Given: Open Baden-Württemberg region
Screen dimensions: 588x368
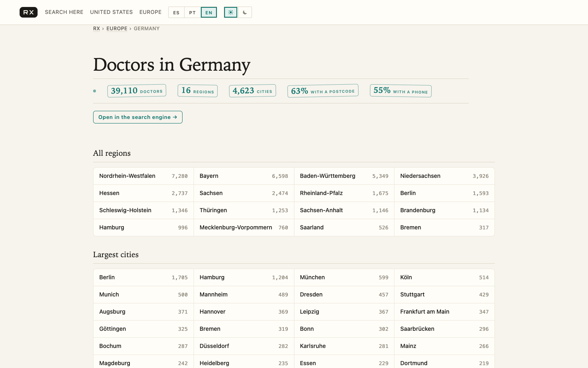Looking at the screenshot, I should [344, 176].
